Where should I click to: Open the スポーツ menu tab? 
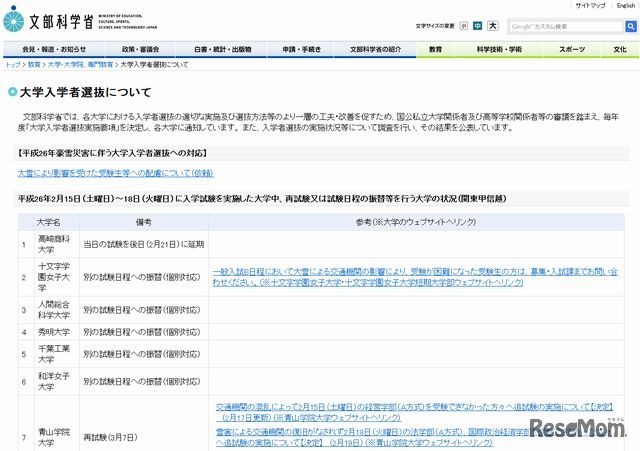click(x=572, y=49)
